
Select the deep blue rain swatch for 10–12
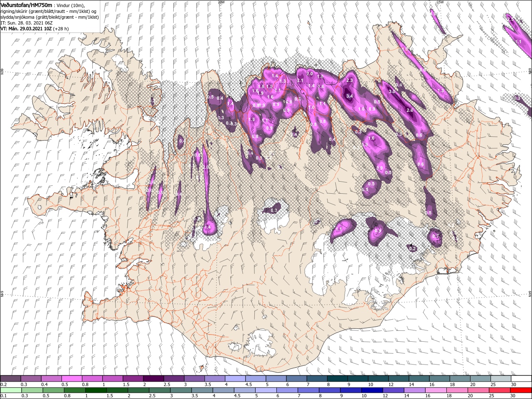point(372,390)
